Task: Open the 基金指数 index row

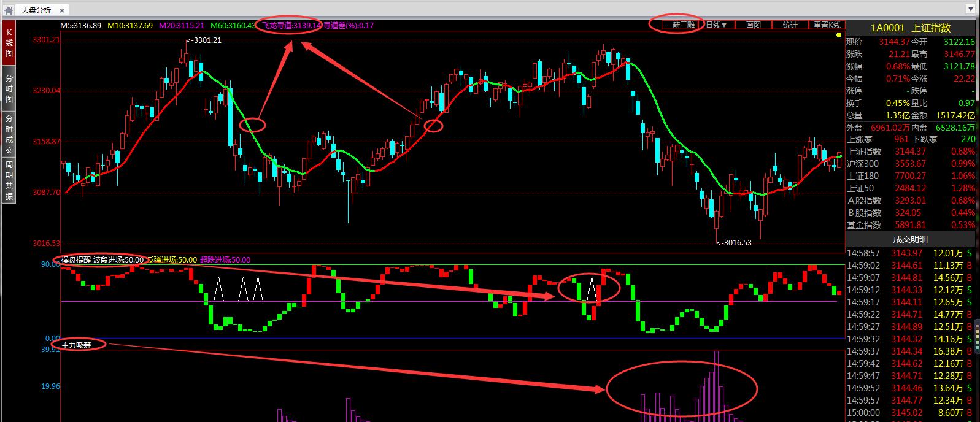Action: pyautogui.click(x=911, y=225)
